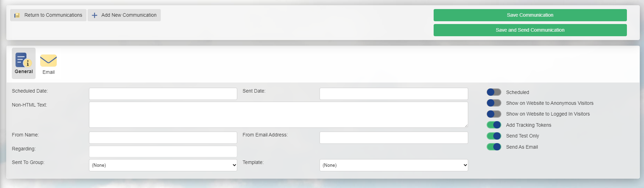Click inside the Non-HTML Text area
Screen dimensions: 644x188
[278, 115]
